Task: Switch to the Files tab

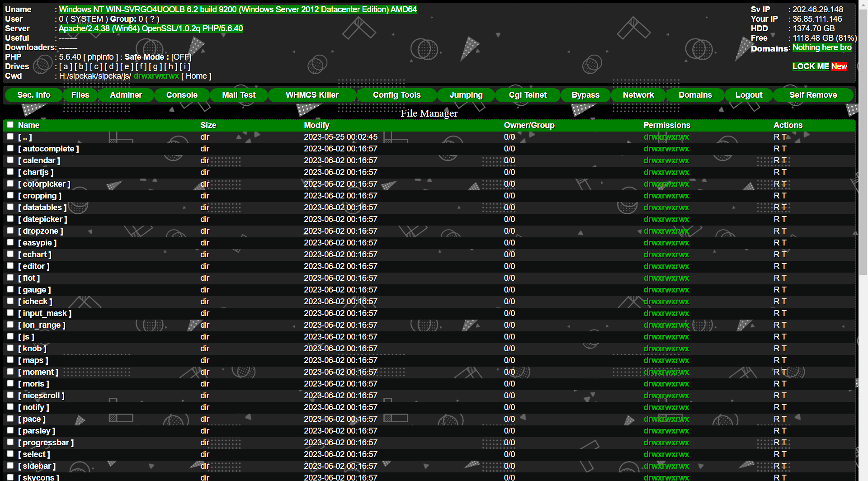Action: click(x=80, y=95)
